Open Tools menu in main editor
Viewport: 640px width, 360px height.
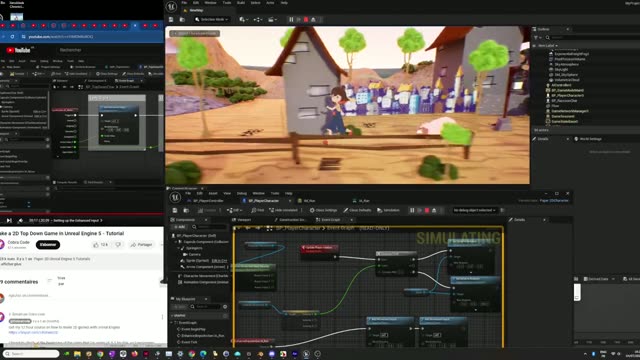pyautogui.click(x=227, y=3)
